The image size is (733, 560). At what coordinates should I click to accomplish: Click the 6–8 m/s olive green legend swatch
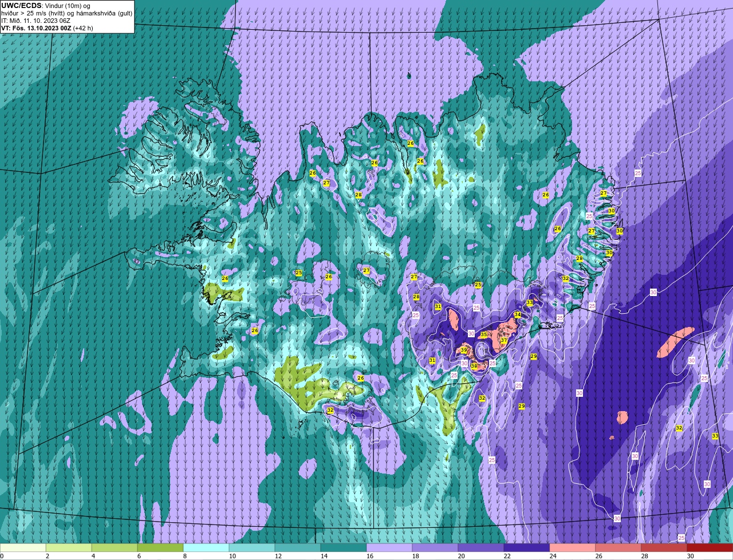click(160, 547)
